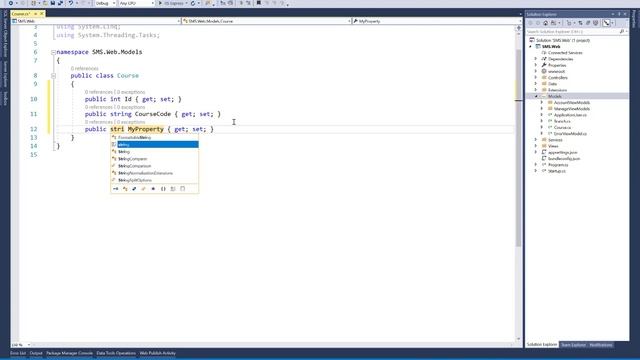The width and height of the screenshot is (640, 360).
Task: Close the Course.cs document tab
Action: tap(42, 14)
